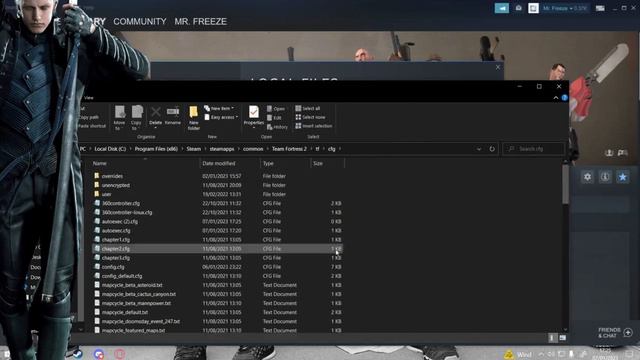Click common breadcrumb segment
Image resolution: width=640 pixels, height=360 pixels.
click(253, 149)
